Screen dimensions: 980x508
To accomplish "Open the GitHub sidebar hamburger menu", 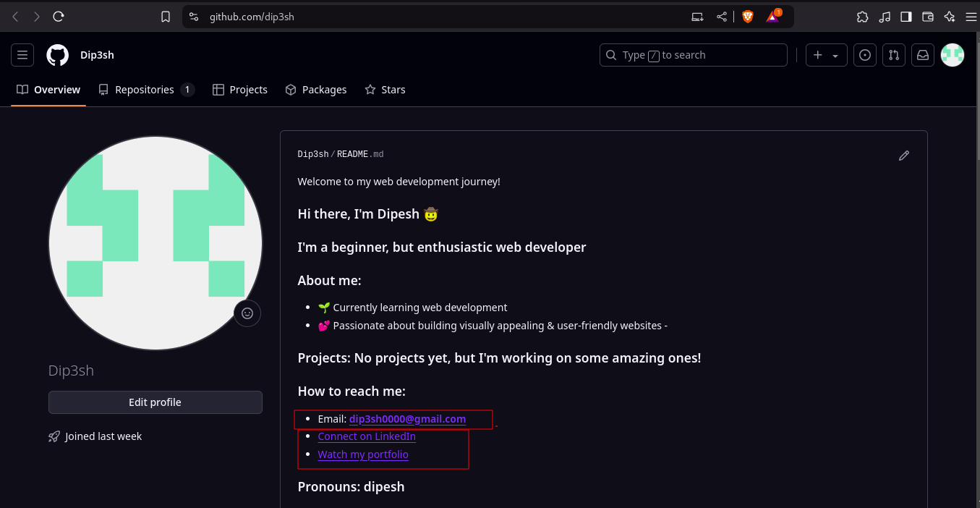I will point(22,54).
